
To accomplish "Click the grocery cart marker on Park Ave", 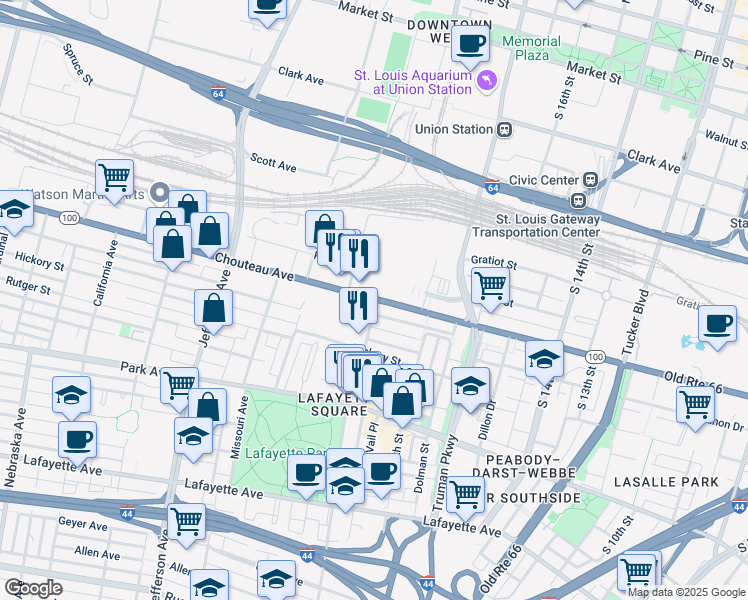I will 179,384.
